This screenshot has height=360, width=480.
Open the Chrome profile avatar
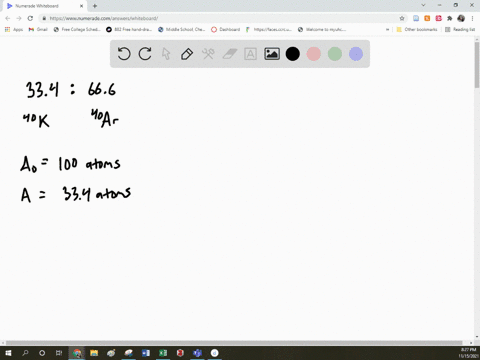click(x=461, y=18)
